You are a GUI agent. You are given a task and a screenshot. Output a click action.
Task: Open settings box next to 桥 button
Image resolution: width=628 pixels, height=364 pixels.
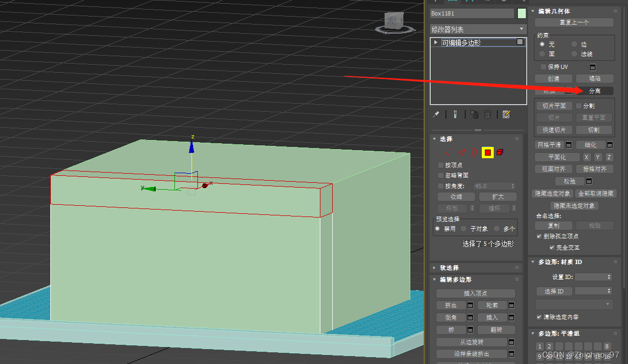470,330
